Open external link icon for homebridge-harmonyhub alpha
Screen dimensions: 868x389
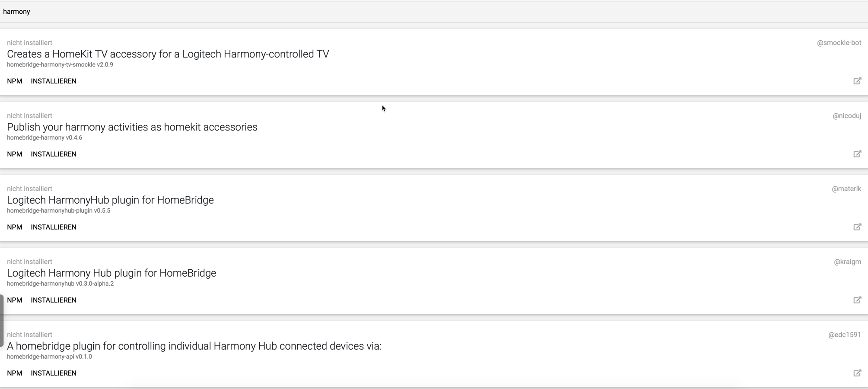point(857,300)
